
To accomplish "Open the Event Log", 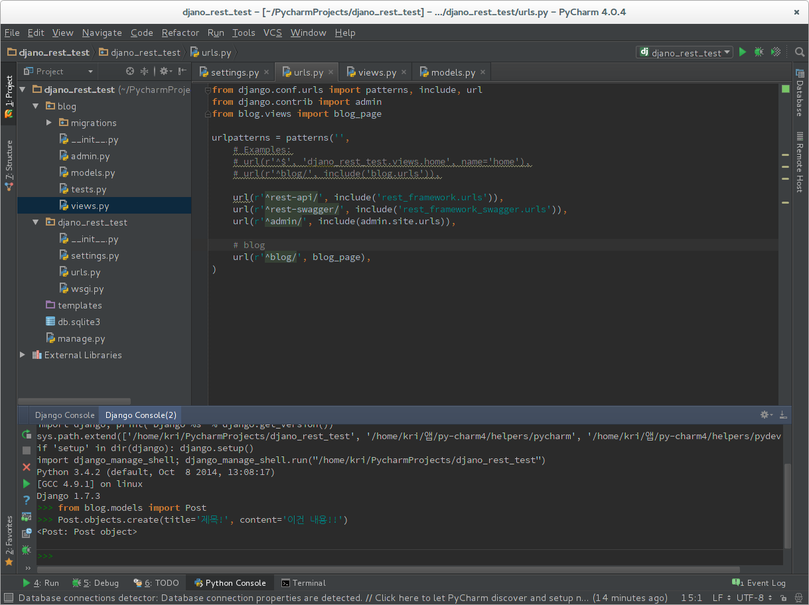I will 759,583.
